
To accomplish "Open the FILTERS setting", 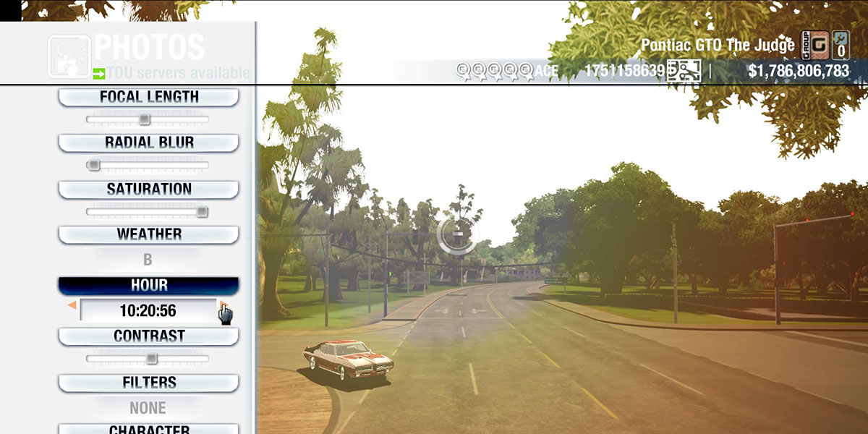I will pos(148,383).
